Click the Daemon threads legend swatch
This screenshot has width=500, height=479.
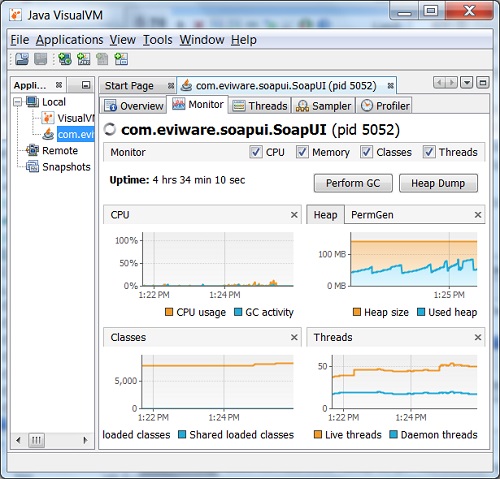pos(393,434)
